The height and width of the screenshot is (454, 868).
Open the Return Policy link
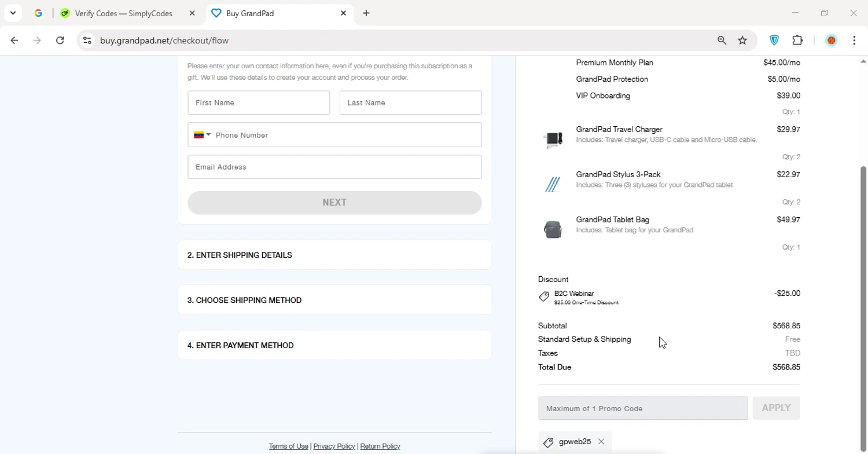[380, 446]
